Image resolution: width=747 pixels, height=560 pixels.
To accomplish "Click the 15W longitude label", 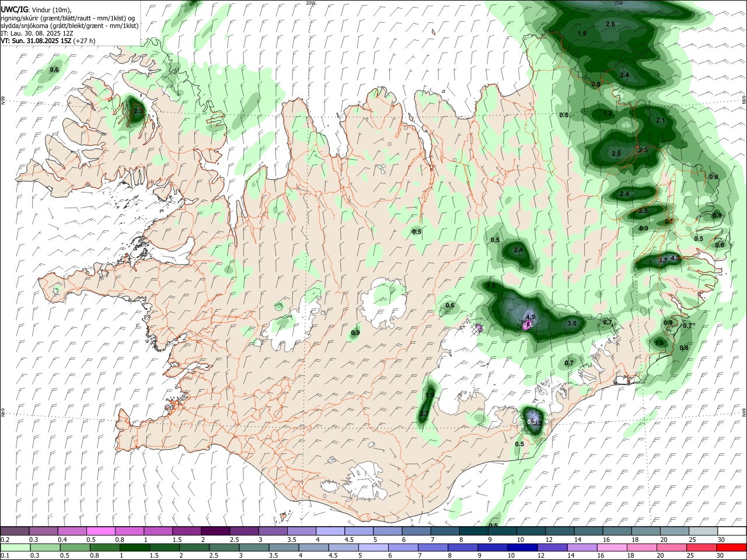I will pyautogui.click(x=618, y=3).
